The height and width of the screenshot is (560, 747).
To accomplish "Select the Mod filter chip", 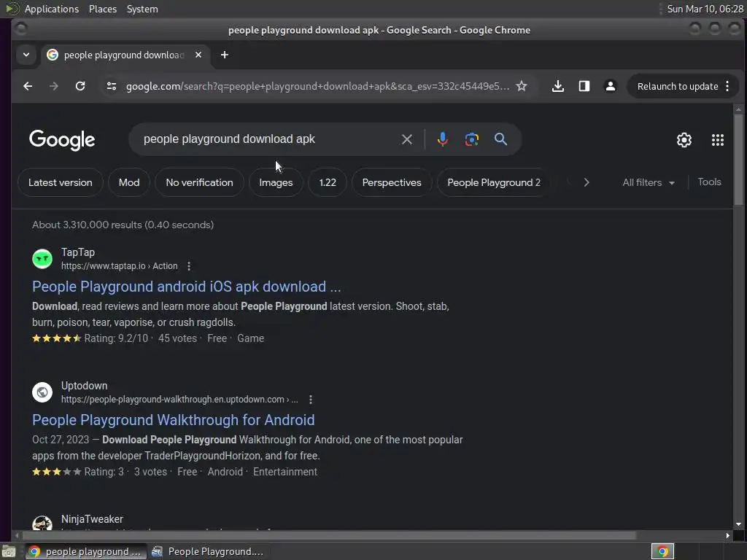I will [x=129, y=182].
